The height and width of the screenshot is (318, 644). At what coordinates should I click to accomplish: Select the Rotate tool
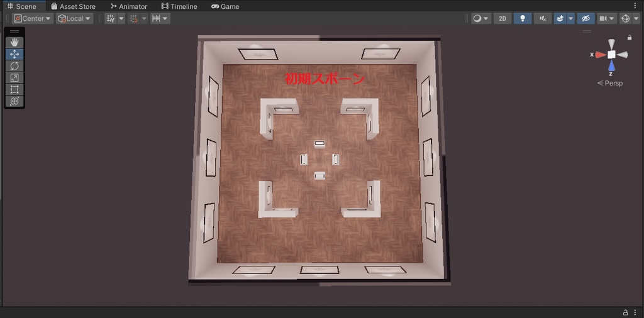(14, 66)
